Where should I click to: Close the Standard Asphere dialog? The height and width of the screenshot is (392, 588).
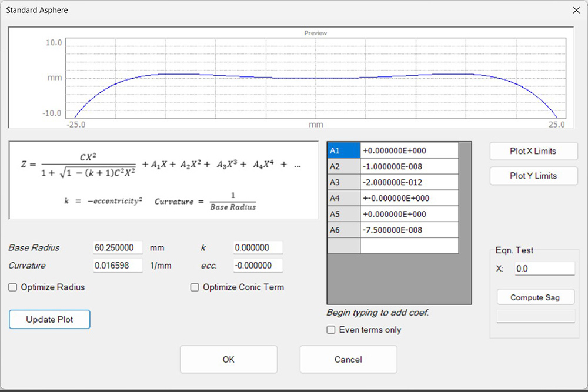click(x=576, y=11)
